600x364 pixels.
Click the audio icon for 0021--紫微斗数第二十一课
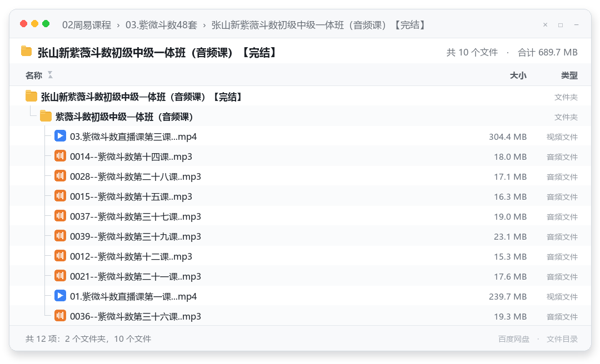60,275
